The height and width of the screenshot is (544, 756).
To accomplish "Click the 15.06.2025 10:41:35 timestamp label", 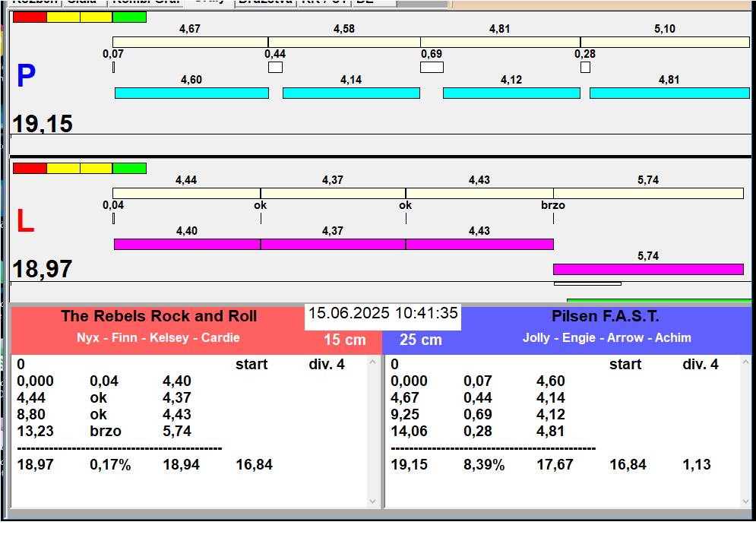I will [383, 314].
